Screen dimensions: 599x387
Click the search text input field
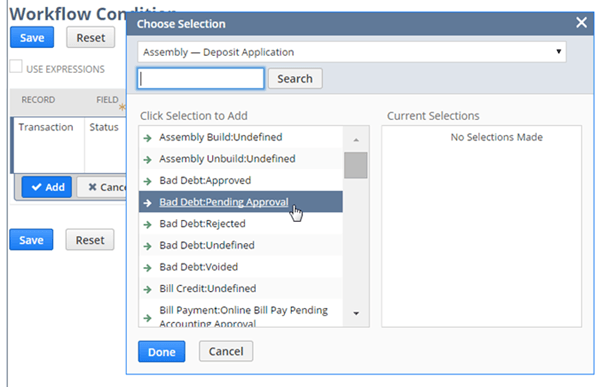click(x=201, y=79)
